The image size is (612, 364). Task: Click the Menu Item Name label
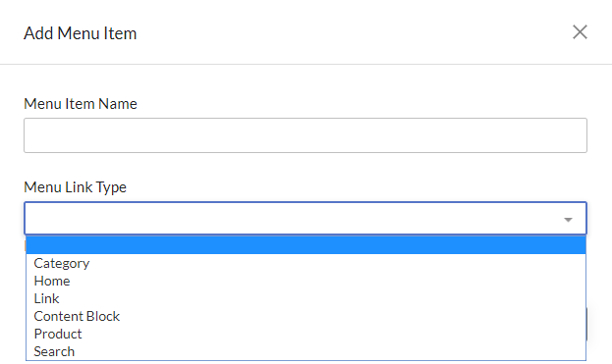tap(81, 104)
